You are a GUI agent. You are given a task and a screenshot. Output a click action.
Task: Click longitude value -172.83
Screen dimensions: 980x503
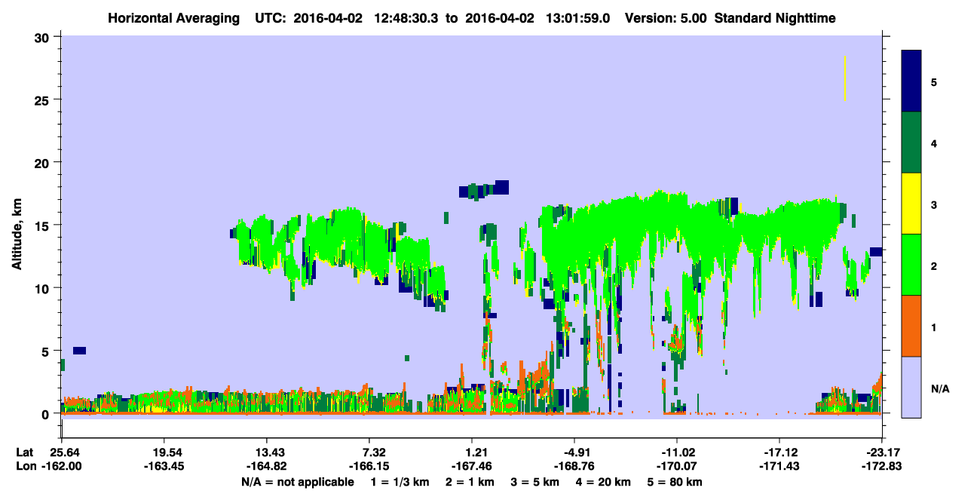pyautogui.click(x=882, y=466)
